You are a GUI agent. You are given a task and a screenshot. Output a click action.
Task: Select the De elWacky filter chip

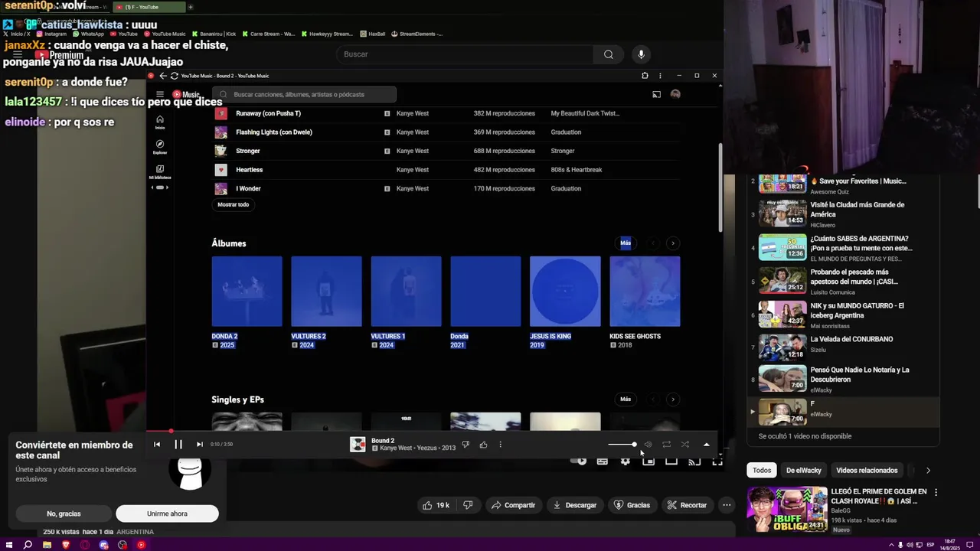[x=804, y=471]
